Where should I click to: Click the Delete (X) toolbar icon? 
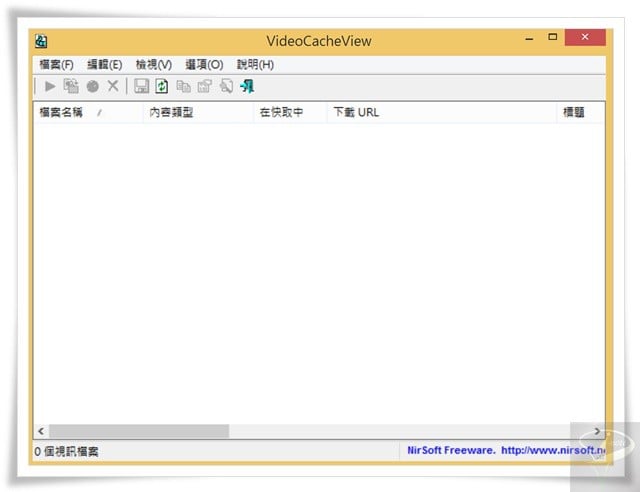(113, 87)
